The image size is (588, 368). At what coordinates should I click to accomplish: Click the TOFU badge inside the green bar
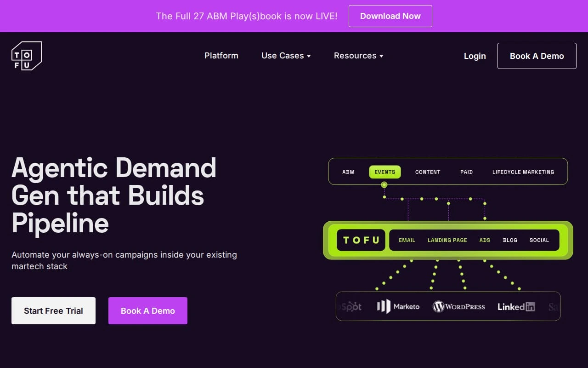[x=361, y=240]
